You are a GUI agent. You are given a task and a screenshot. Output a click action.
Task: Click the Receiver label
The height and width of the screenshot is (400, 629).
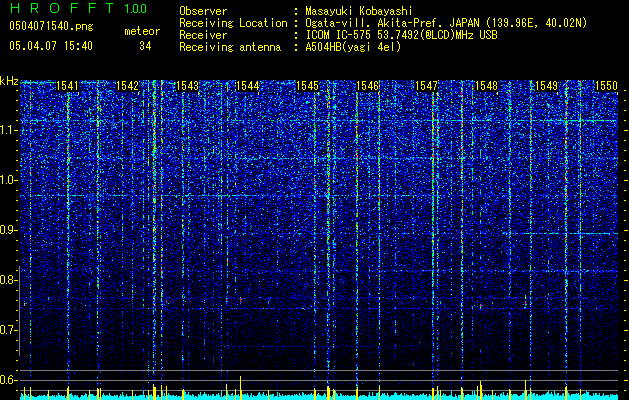(203, 35)
